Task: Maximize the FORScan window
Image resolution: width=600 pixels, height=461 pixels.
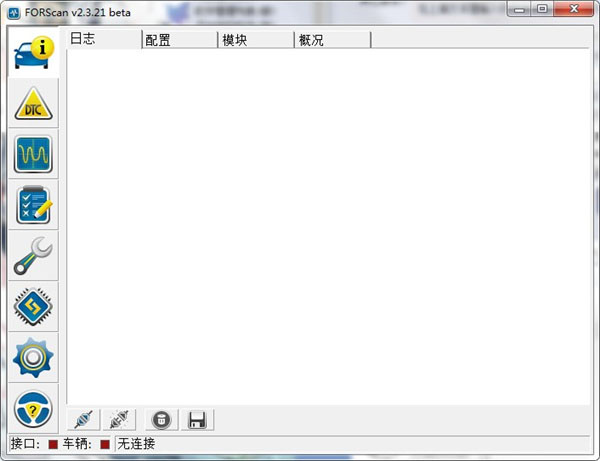Action: click(x=542, y=9)
